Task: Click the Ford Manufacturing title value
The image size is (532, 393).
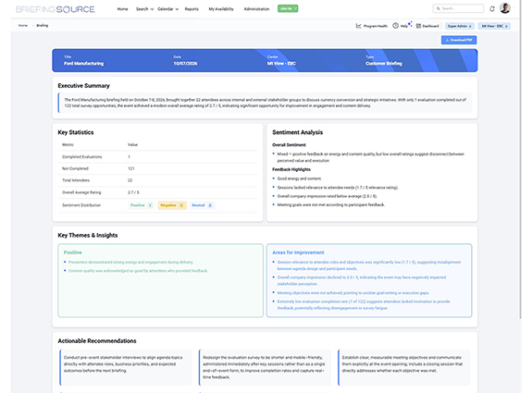Action: click(84, 64)
